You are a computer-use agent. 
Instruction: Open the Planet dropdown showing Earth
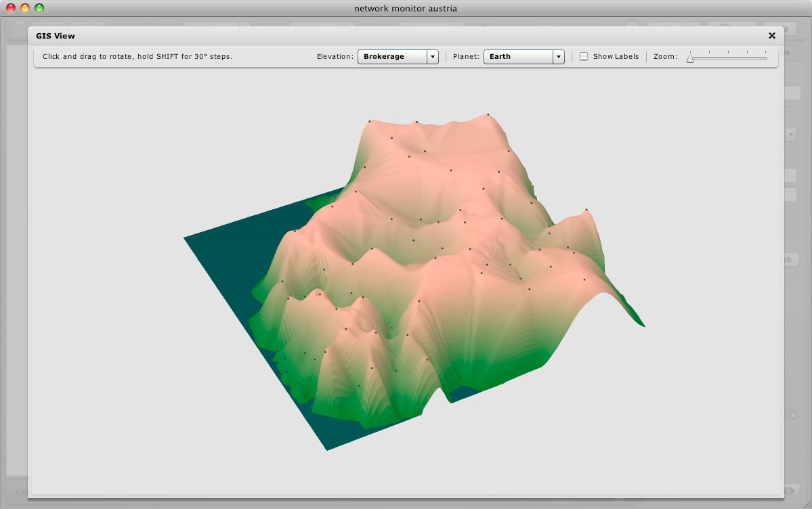coord(523,56)
